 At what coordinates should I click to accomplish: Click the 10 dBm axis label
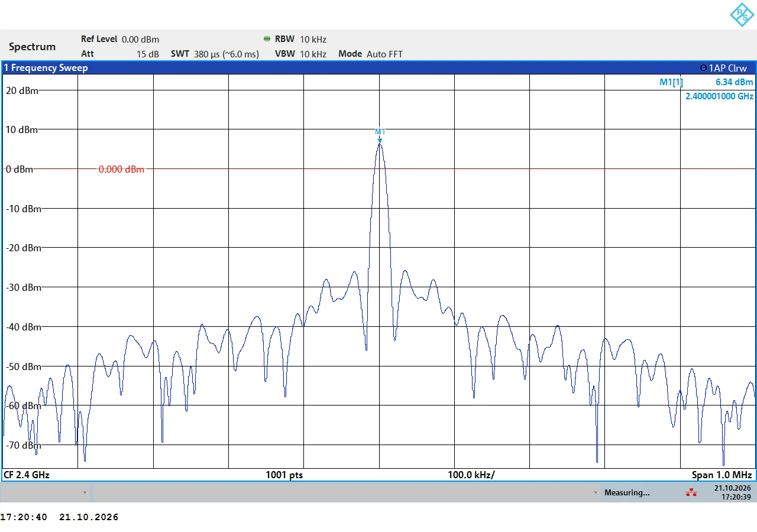[x=22, y=129]
